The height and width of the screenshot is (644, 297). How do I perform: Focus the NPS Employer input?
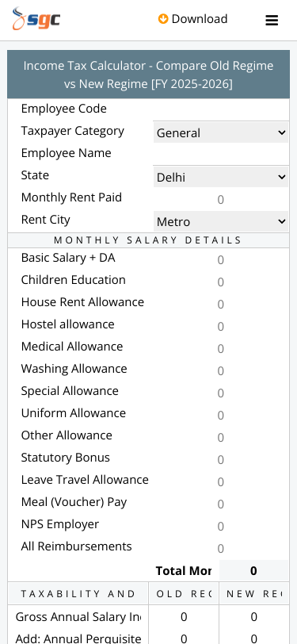coord(221,526)
